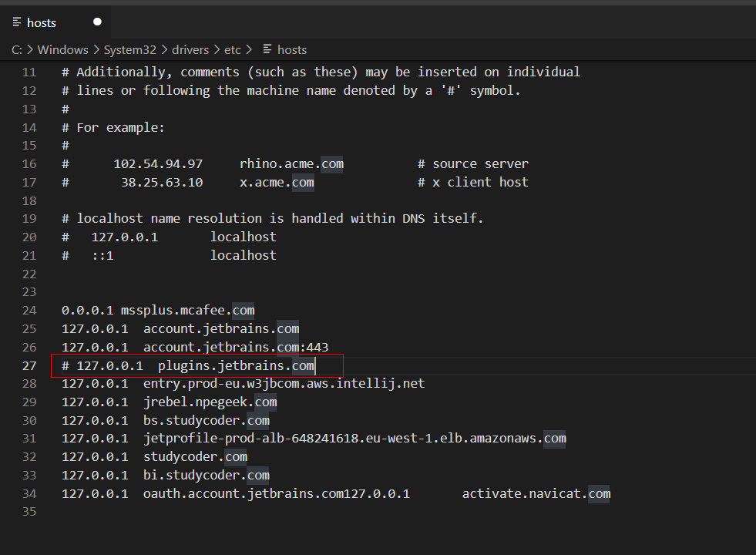Click the 'localhost name resolution' comment line
The image size is (756, 555).
(x=272, y=218)
